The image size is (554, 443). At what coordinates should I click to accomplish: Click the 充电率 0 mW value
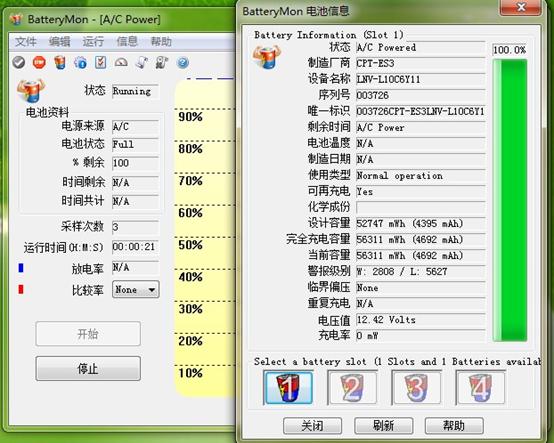pos(420,336)
